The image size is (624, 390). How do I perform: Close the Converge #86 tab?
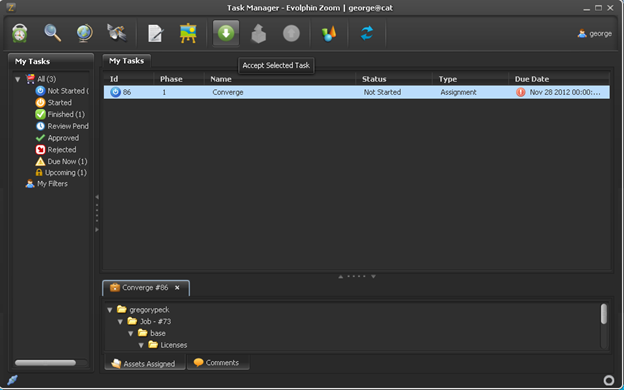pyautogui.click(x=177, y=288)
